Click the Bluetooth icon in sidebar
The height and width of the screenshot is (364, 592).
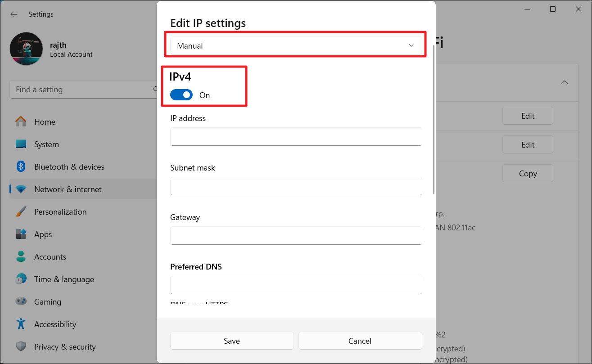(x=21, y=166)
